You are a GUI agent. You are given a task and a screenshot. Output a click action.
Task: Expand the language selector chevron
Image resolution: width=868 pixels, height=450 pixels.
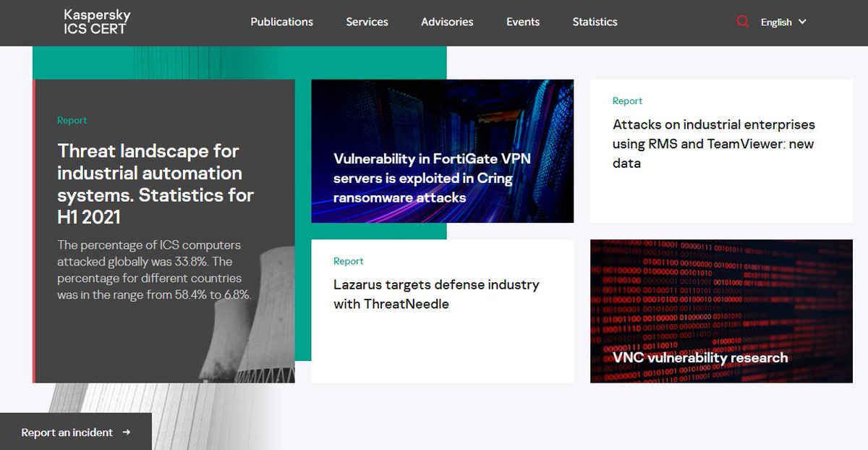tap(804, 22)
